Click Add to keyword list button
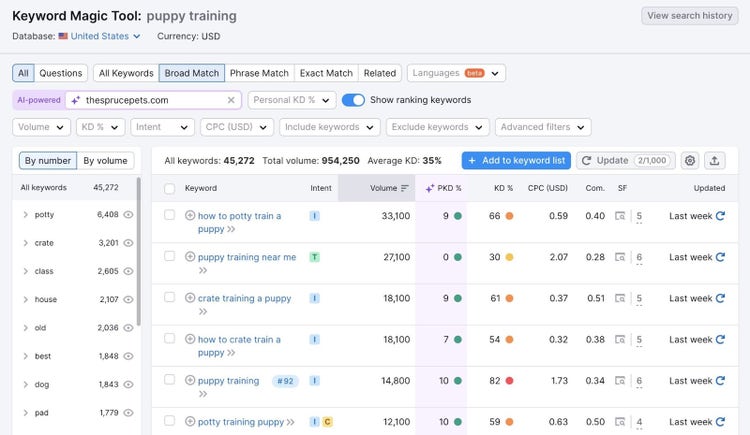 517,161
